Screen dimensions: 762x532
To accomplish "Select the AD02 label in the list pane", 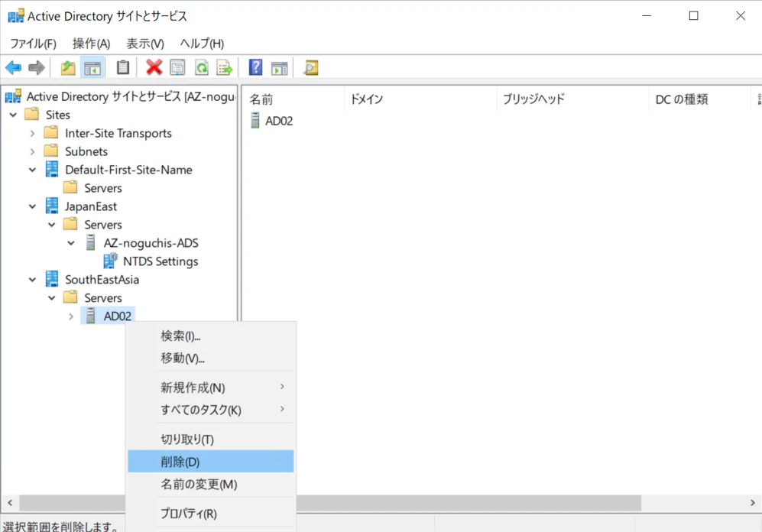I will click(x=279, y=121).
